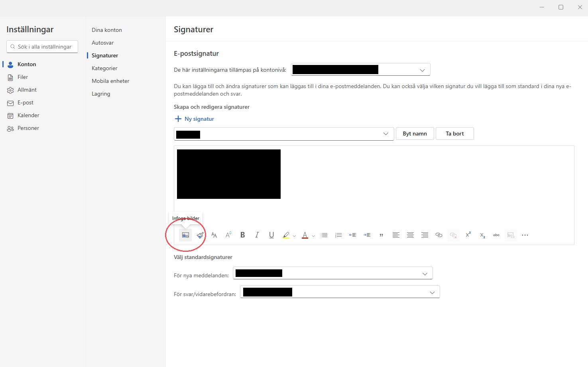Expand the font color dropdown arrow
This screenshot has width=588, height=367.
[x=313, y=236]
